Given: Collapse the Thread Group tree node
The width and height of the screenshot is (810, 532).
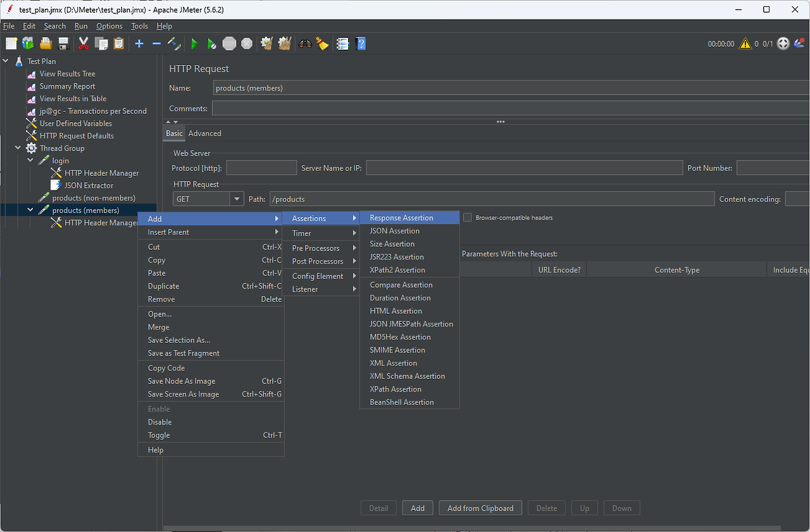Looking at the screenshot, I should coord(18,148).
